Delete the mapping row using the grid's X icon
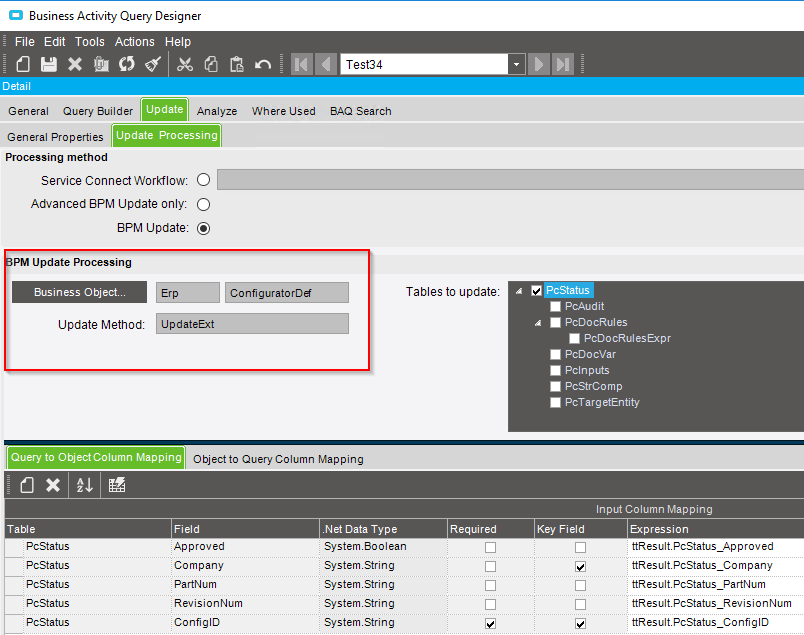 53,485
